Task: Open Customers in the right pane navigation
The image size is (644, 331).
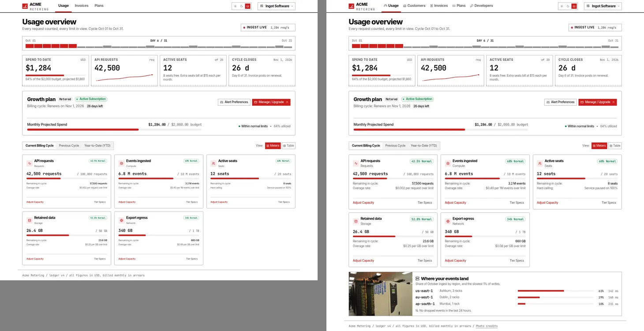Action: pyautogui.click(x=414, y=6)
